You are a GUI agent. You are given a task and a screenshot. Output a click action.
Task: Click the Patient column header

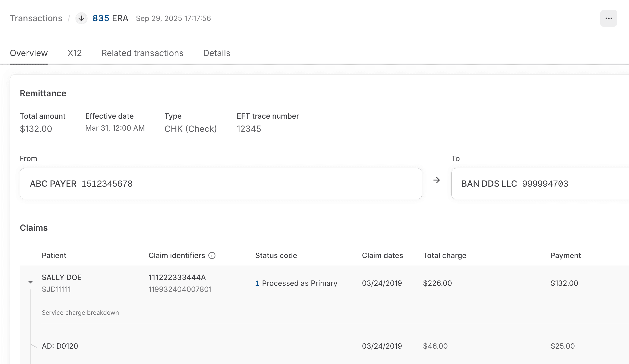[x=54, y=256]
